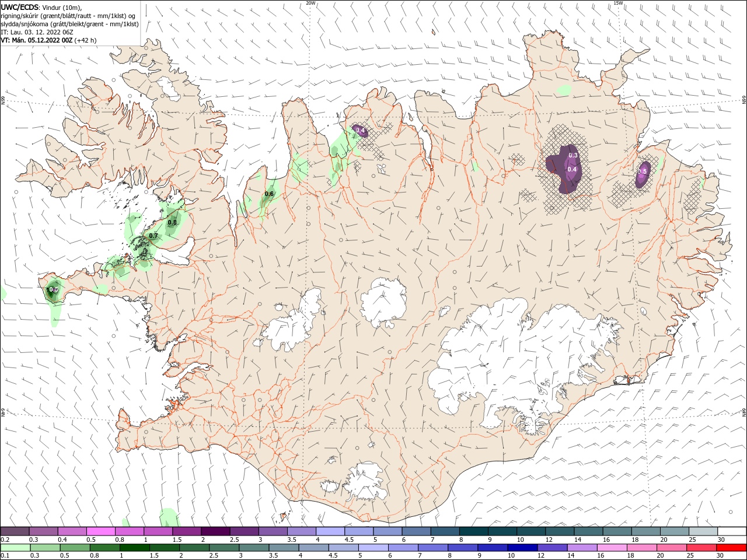
Task: Click the 0.4 value below 0.3 in the purple patch
Action: tap(572, 170)
